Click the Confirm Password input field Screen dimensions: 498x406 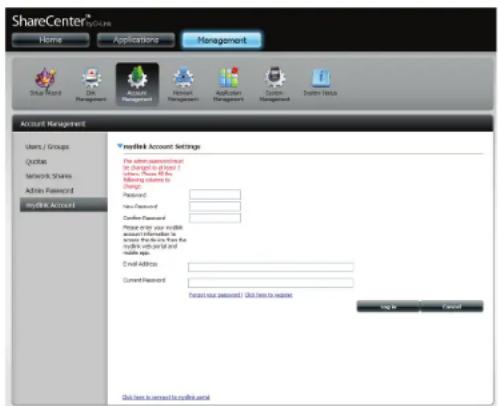point(215,218)
